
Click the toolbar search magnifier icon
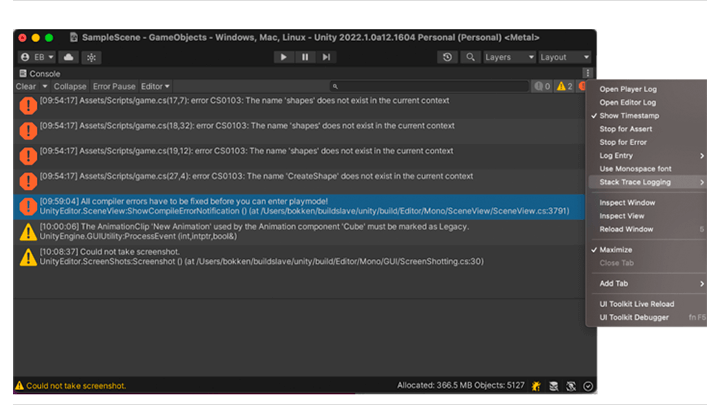[x=470, y=57]
